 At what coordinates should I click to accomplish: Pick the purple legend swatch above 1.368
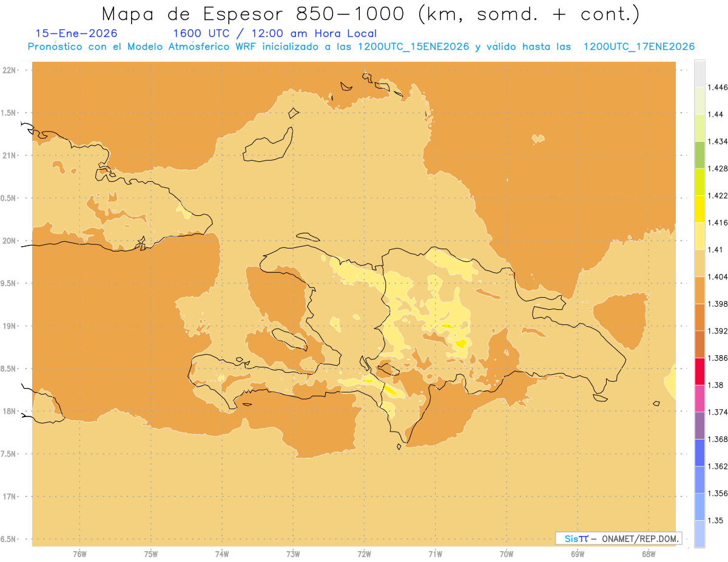[x=699, y=425]
